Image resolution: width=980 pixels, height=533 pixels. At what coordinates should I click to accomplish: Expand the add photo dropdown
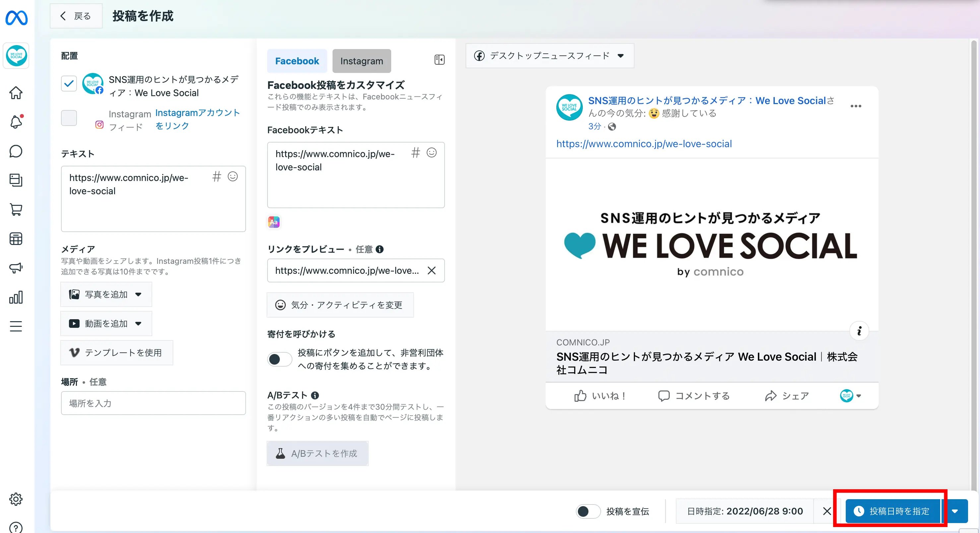(106, 294)
